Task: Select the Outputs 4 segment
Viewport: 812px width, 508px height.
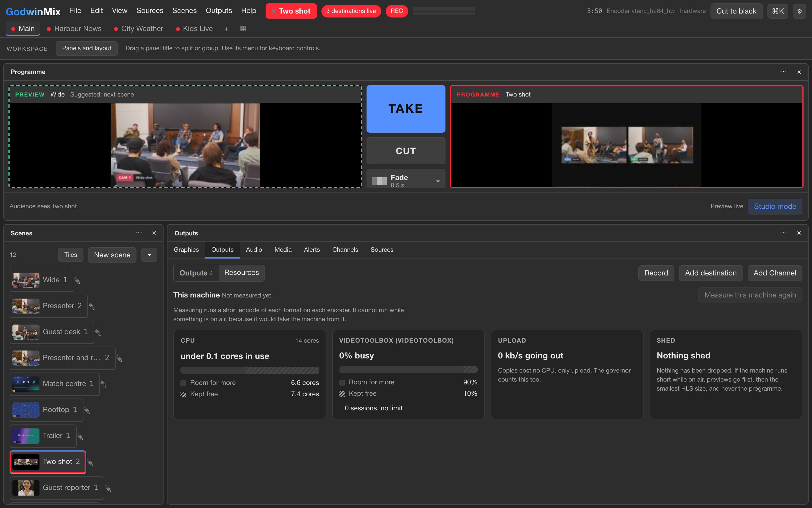Action: (196, 273)
